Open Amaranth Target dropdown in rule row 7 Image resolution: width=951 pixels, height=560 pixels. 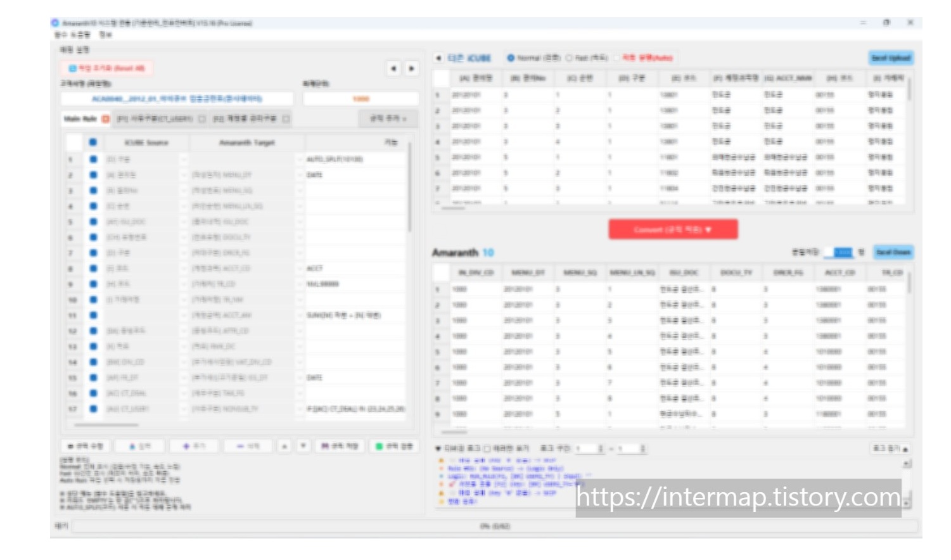[x=300, y=253]
